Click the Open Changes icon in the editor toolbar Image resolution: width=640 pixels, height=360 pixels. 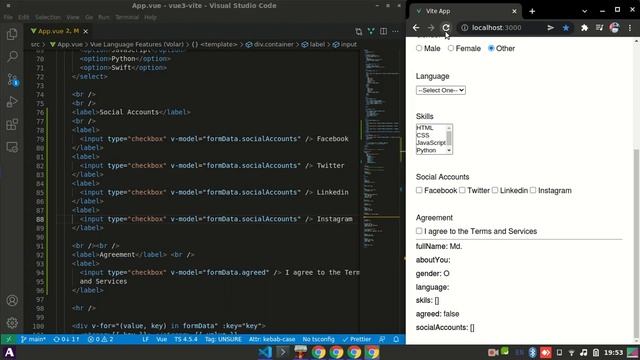pos(358,31)
